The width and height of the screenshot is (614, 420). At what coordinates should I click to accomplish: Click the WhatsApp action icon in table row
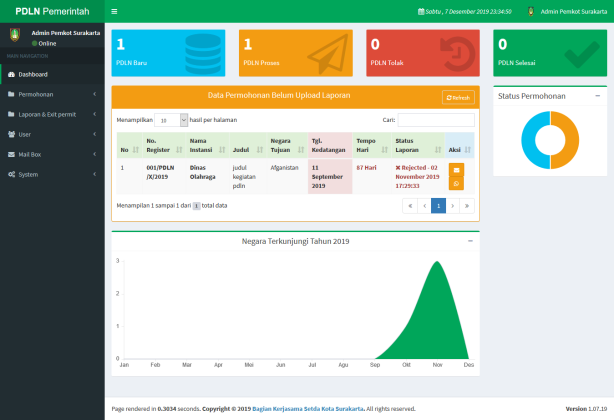pos(457,183)
